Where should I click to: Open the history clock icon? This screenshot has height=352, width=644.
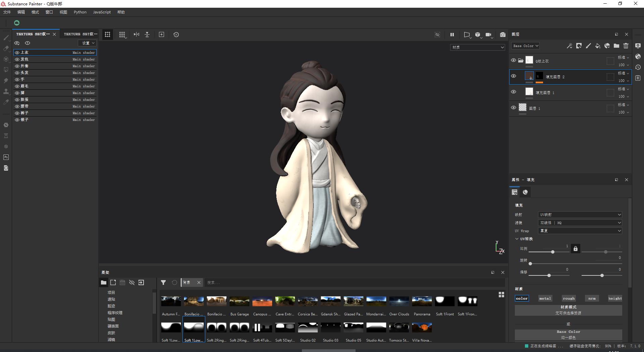pyautogui.click(x=638, y=67)
